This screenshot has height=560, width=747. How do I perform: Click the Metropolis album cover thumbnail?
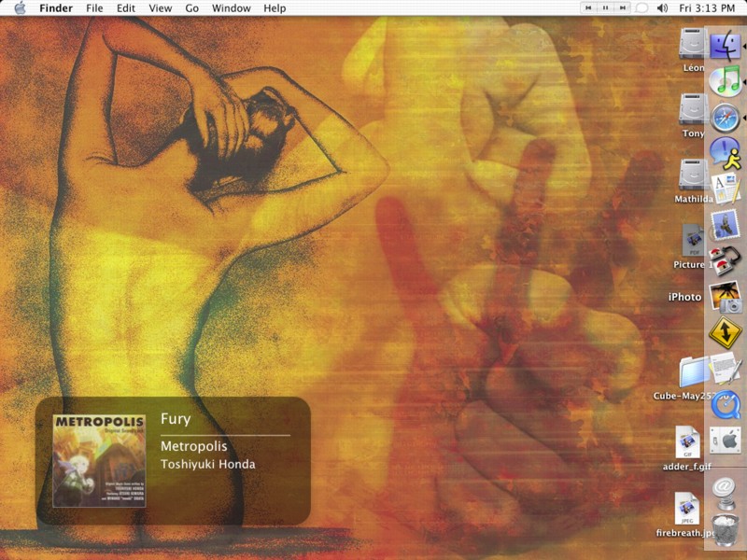99,460
